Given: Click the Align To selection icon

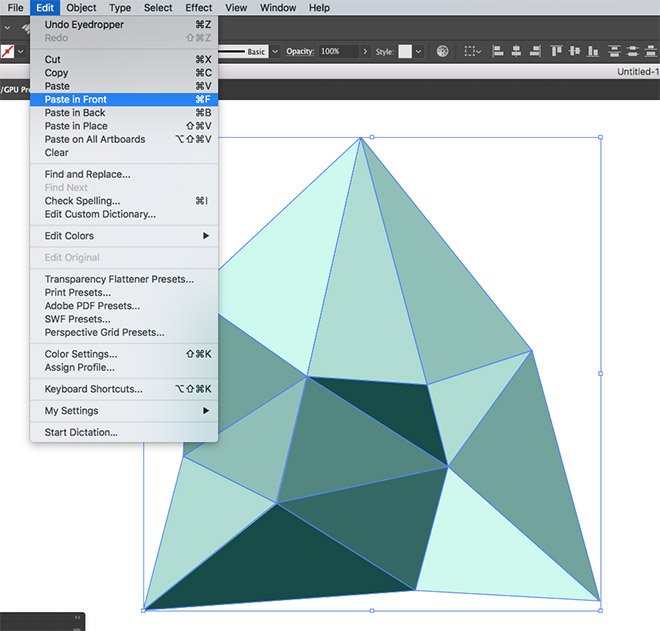Looking at the screenshot, I should (472, 51).
